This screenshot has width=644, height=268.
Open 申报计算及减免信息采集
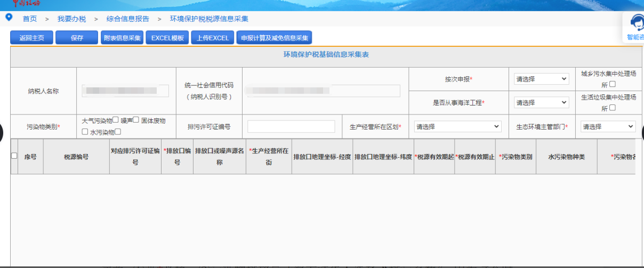(275, 38)
